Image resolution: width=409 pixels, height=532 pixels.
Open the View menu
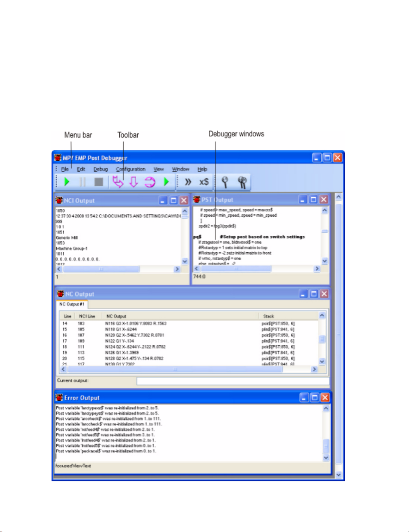click(x=159, y=169)
